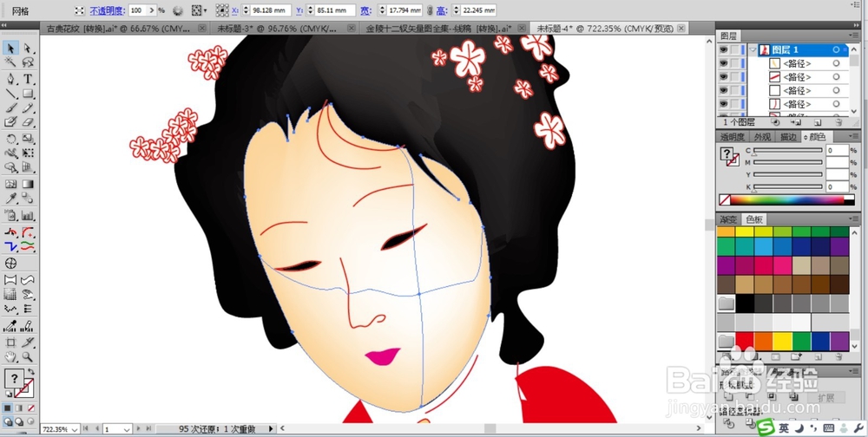The height and width of the screenshot is (437, 868).
Task: Toggle visibility eye of third <路径> row
Action: (x=724, y=90)
